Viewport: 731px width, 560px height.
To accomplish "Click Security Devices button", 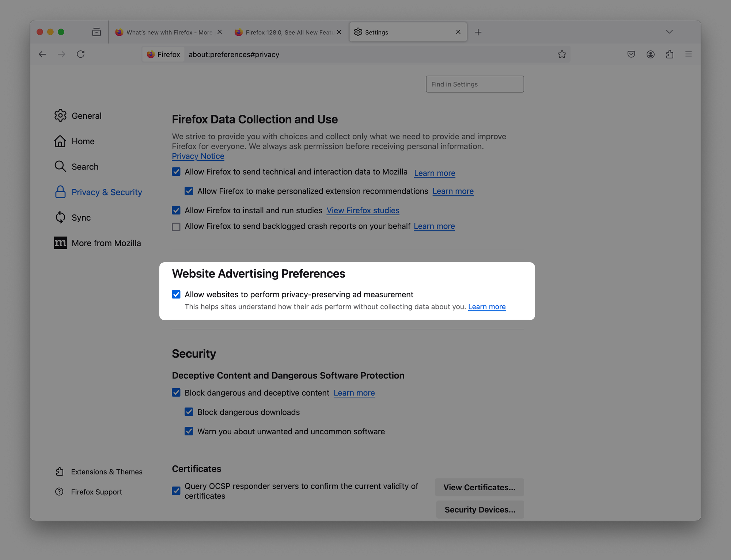I will point(480,510).
